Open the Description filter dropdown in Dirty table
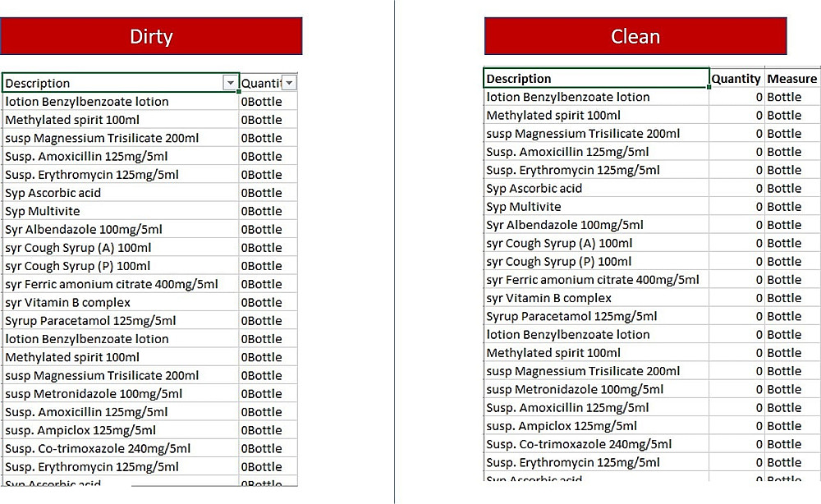The height and width of the screenshot is (504, 821). [230, 83]
